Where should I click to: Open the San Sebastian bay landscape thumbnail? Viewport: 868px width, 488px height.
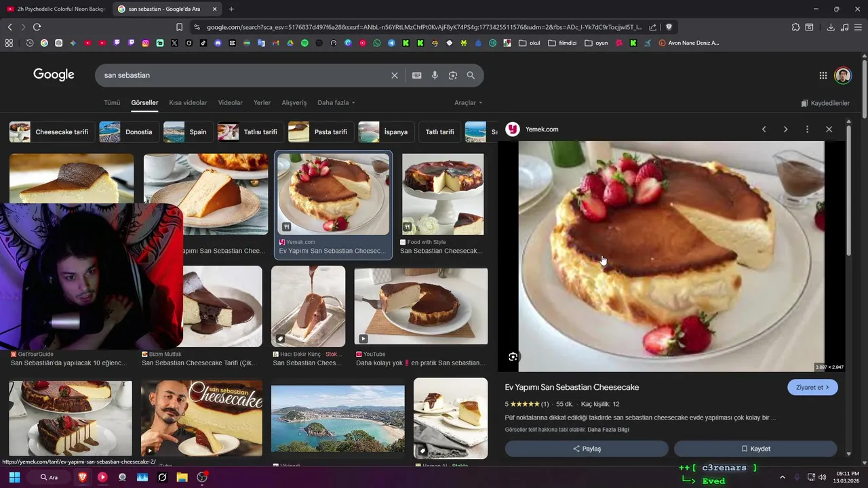[338, 419]
